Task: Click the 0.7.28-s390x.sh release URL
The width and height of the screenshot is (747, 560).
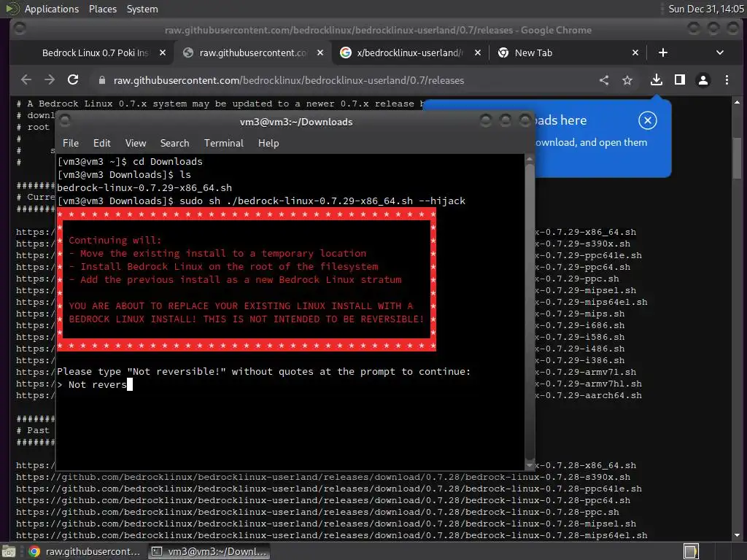Action: pyautogui.click(x=323, y=477)
